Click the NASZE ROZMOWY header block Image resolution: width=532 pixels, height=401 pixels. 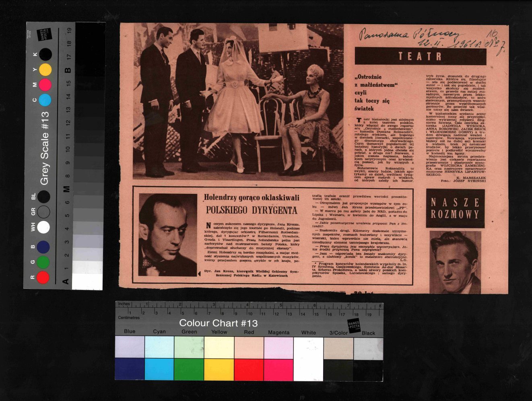pos(455,208)
